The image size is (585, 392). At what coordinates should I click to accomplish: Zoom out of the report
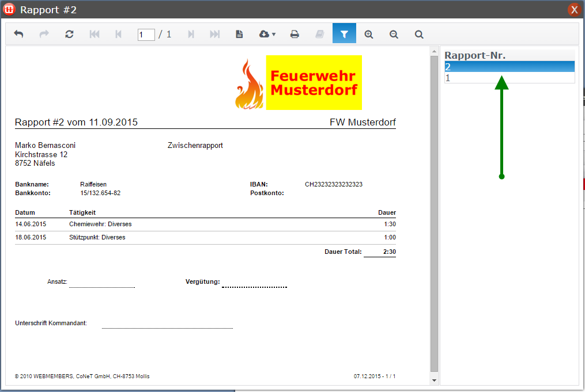coord(394,34)
